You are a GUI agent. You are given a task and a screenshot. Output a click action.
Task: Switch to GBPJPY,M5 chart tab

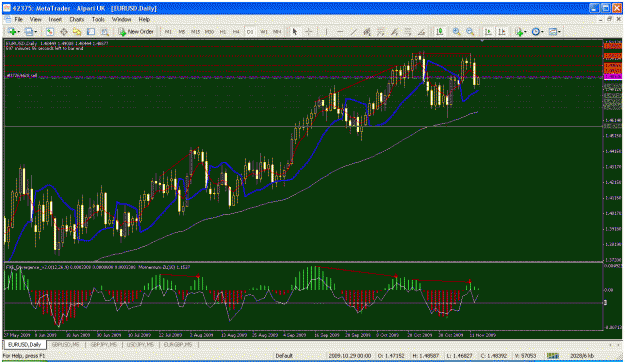[103, 344]
